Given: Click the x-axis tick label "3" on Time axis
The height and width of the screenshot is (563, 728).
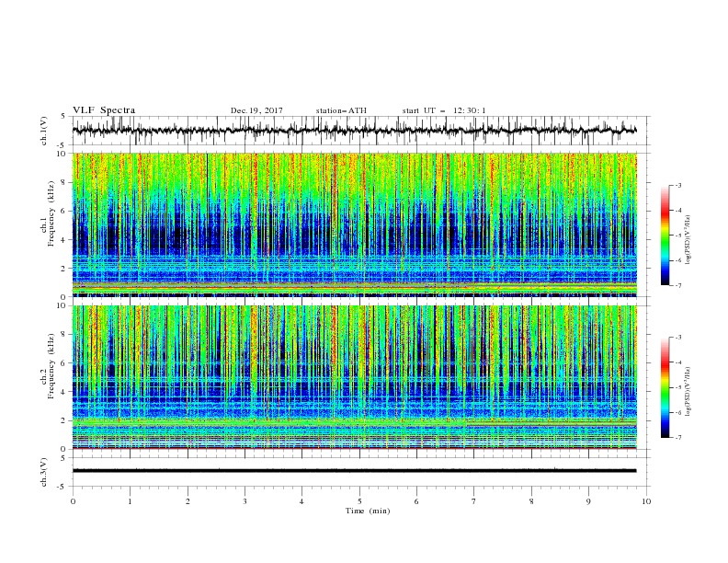Looking at the screenshot, I should tap(245, 501).
